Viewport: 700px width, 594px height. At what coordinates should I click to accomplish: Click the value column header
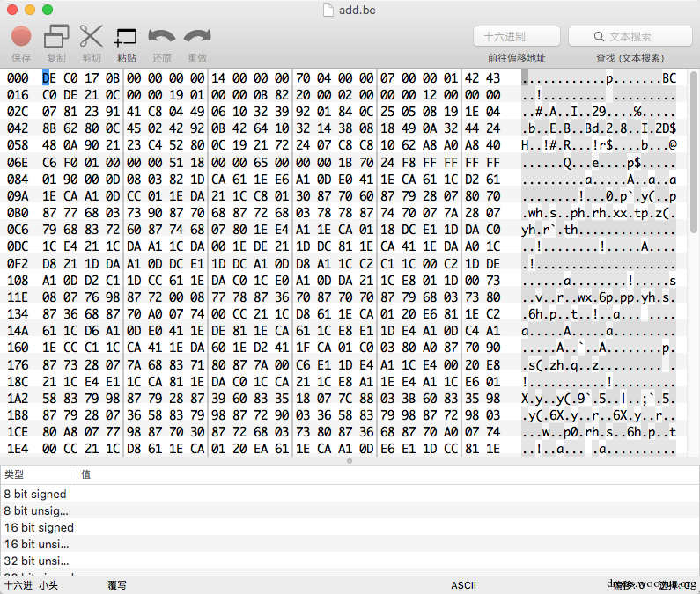click(x=388, y=474)
